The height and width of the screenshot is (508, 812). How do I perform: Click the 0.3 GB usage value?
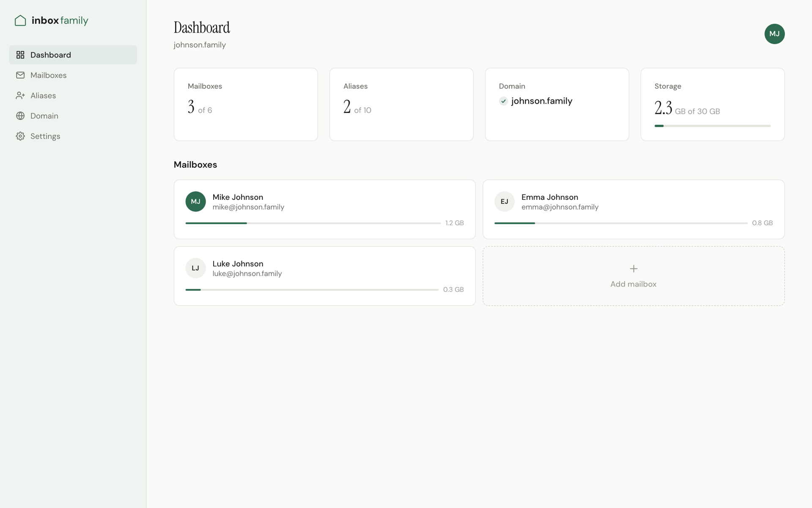click(x=453, y=290)
